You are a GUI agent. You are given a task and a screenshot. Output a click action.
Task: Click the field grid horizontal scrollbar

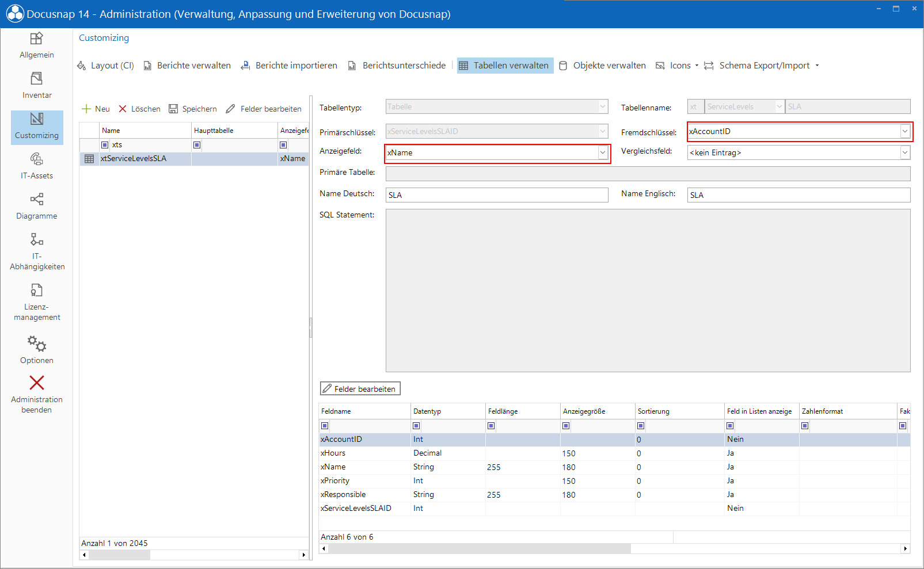[x=479, y=549]
